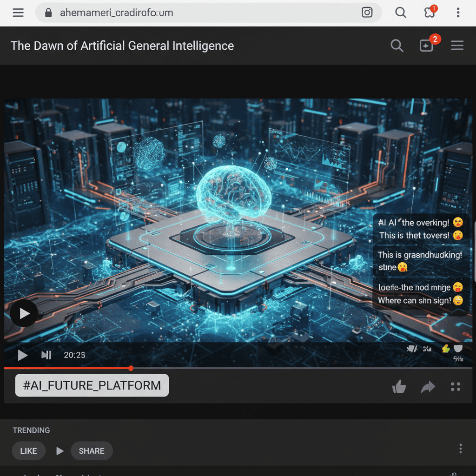Open the browser hamburger menu

(x=18, y=13)
